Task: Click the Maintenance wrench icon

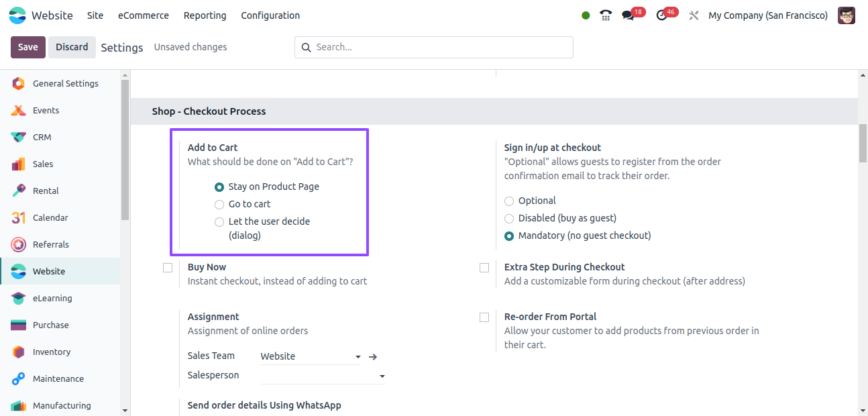Action: click(19, 379)
